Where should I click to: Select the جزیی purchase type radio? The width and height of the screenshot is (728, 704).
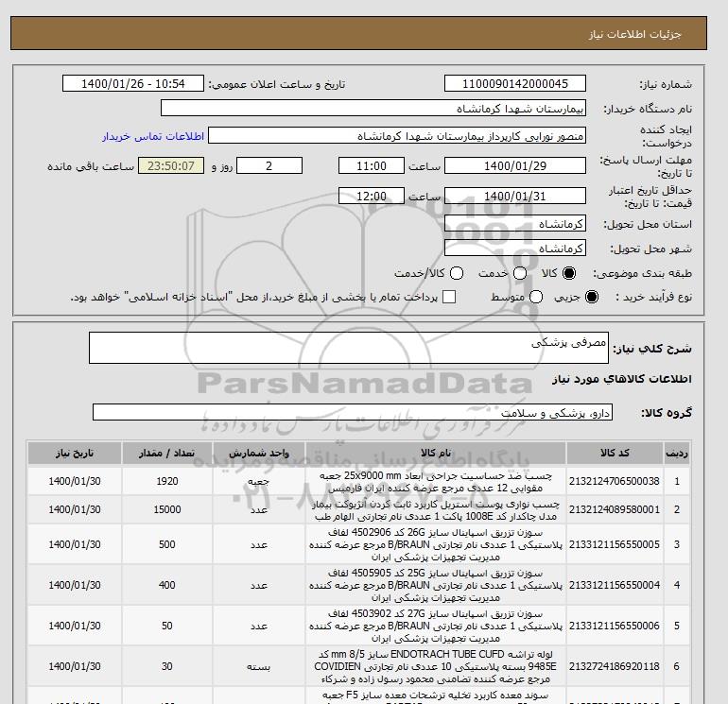(x=592, y=297)
